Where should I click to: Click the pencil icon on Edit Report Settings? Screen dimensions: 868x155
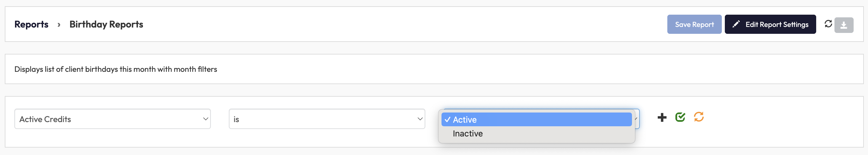(x=736, y=24)
